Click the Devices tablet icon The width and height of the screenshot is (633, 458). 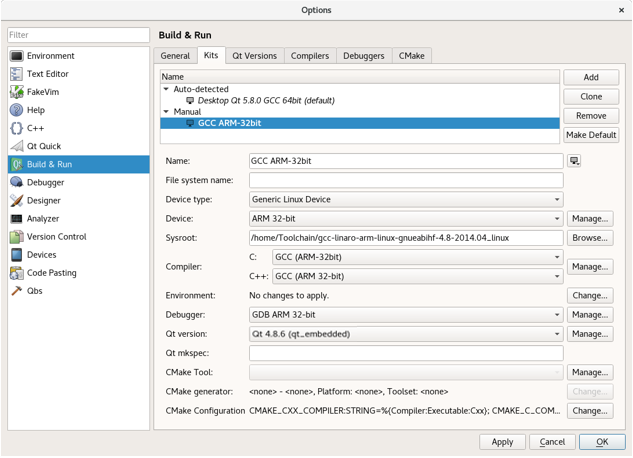[x=17, y=255]
